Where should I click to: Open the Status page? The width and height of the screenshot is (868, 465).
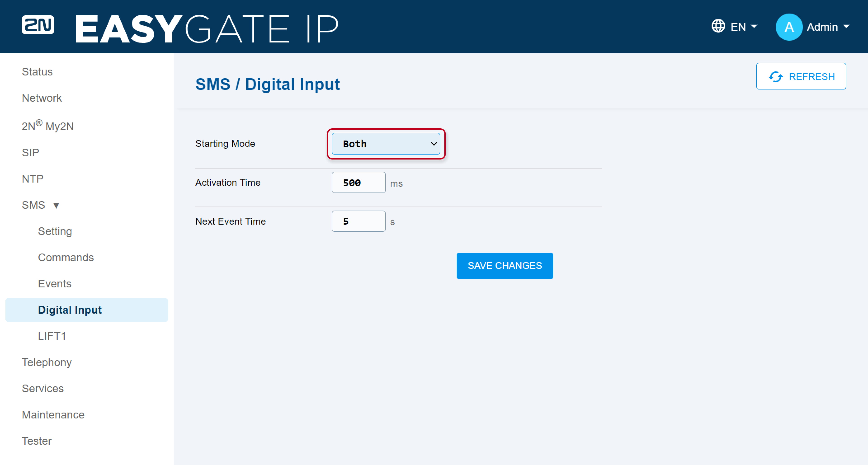[x=37, y=72]
